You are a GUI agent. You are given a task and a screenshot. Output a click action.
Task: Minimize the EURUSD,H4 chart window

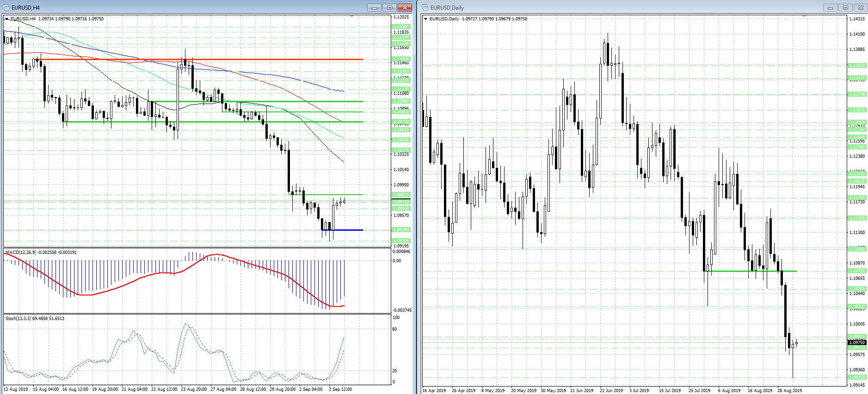point(374,8)
